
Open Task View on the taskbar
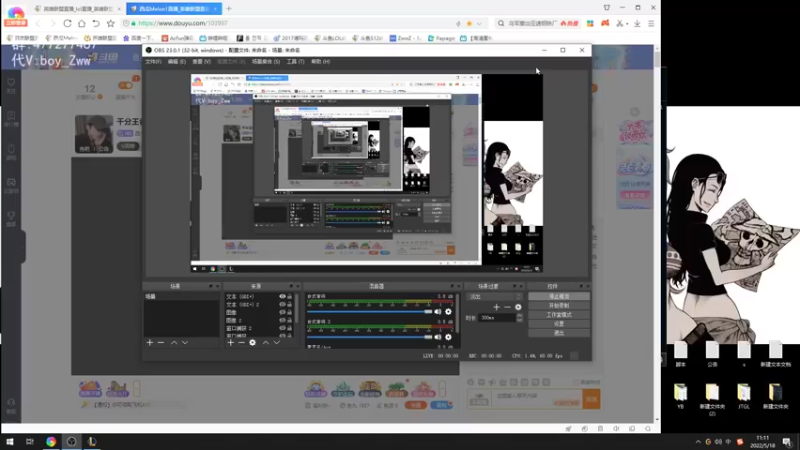point(30,442)
